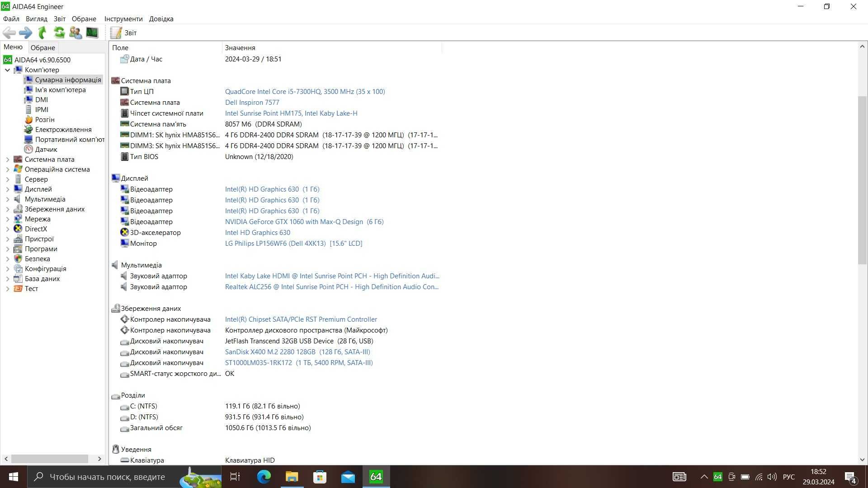The image size is (868, 488).
Task: Click the Електроживлення icon in tree
Action: coord(28,130)
